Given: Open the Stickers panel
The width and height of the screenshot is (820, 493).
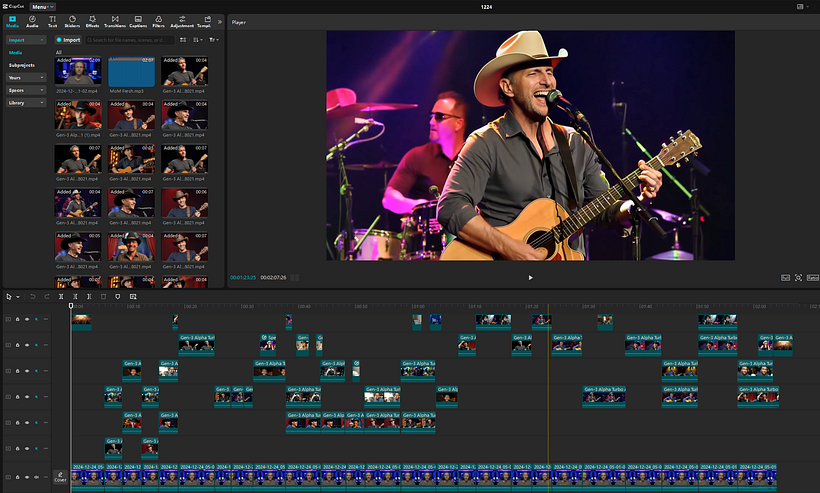Looking at the screenshot, I should click(x=73, y=21).
